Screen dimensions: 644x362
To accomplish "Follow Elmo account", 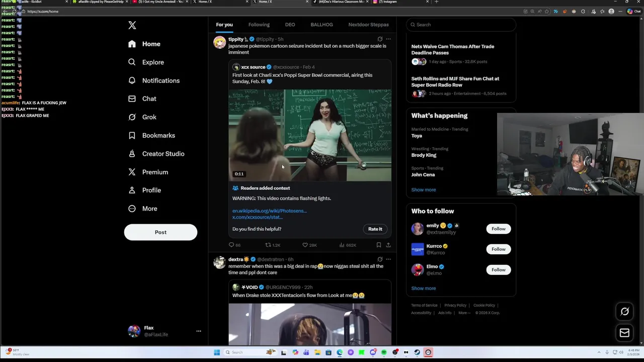I will [499, 270].
